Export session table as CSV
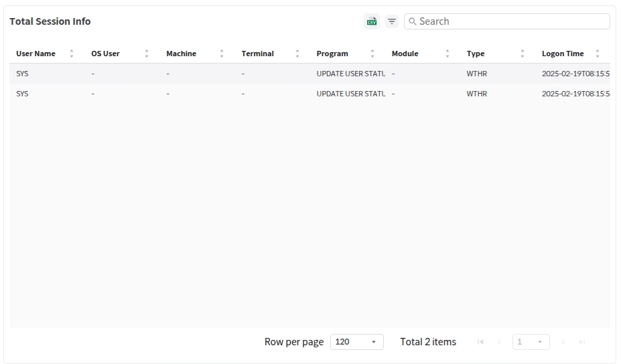The width and height of the screenshot is (621, 364). click(371, 21)
